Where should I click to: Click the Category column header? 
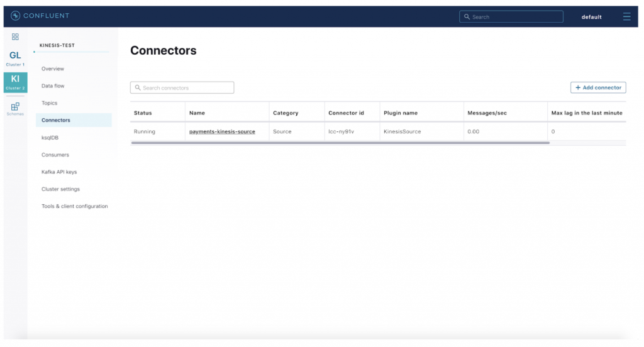286,113
